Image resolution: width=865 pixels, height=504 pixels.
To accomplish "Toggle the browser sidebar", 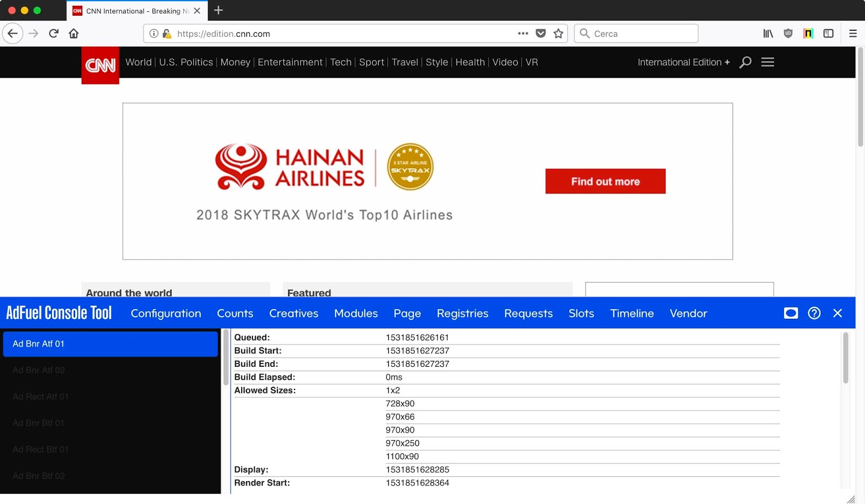I will (828, 33).
